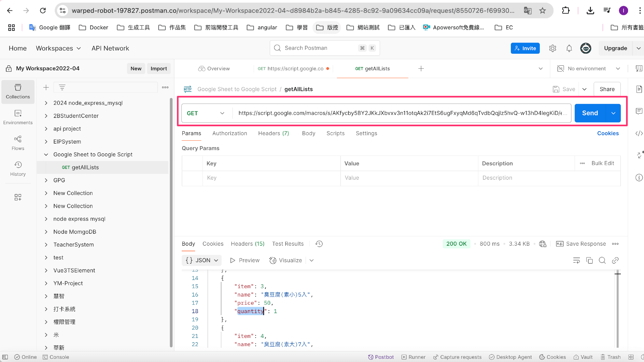Click the Cookies link

[608, 133]
